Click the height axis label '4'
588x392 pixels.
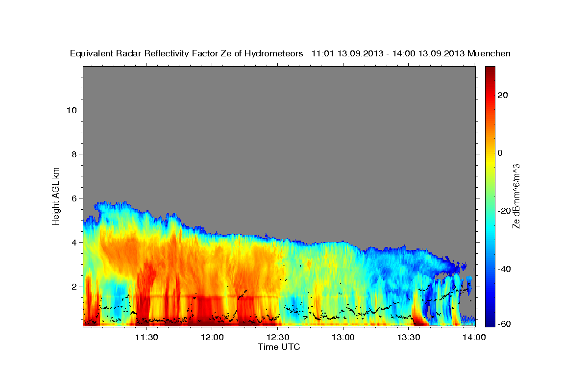pyautogui.click(x=74, y=242)
